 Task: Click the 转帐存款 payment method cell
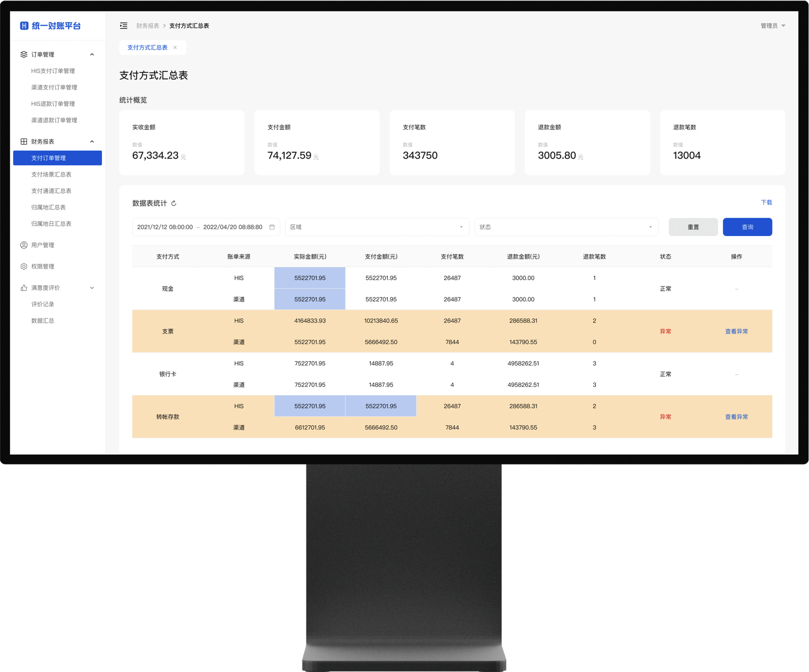168,416
